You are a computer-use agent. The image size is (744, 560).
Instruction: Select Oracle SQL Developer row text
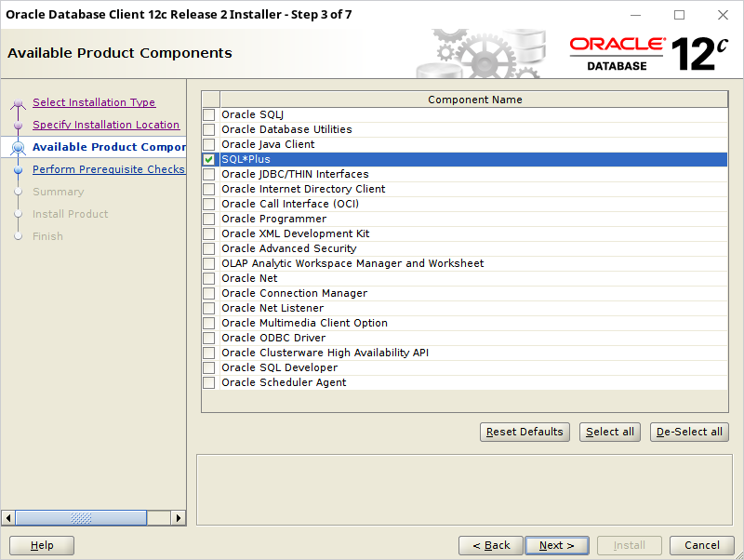pyautogui.click(x=280, y=367)
